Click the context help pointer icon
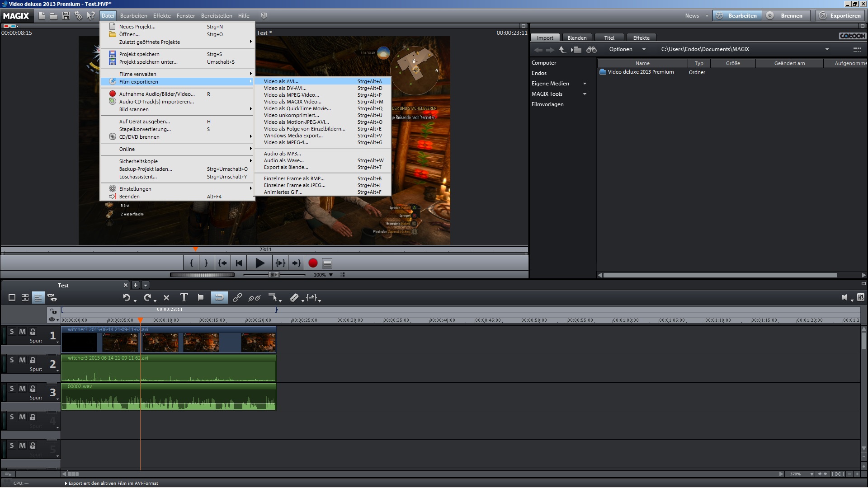This screenshot has height=488, width=868. (x=91, y=16)
